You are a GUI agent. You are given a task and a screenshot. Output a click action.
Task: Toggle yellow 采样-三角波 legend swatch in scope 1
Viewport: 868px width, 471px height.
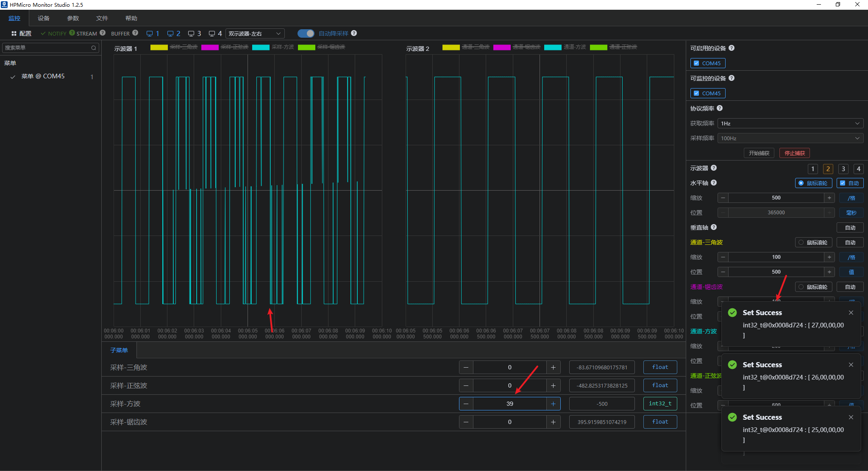(x=159, y=47)
